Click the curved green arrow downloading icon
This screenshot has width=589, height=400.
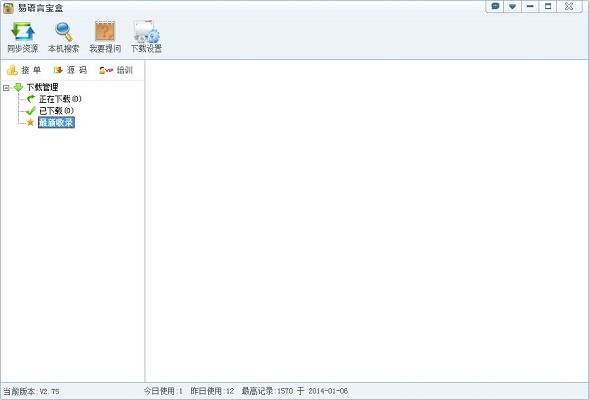(x=31, y=99)
